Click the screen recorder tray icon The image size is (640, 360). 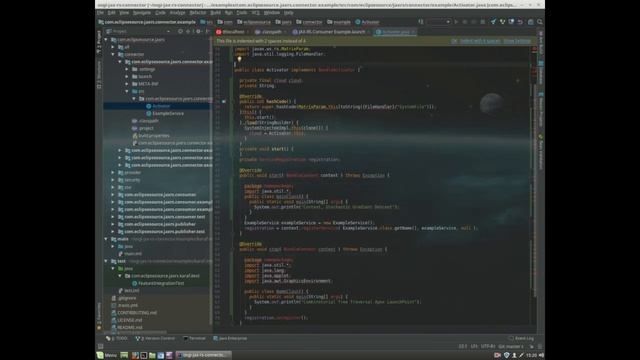pyautogui.click(x=498, y=355)
